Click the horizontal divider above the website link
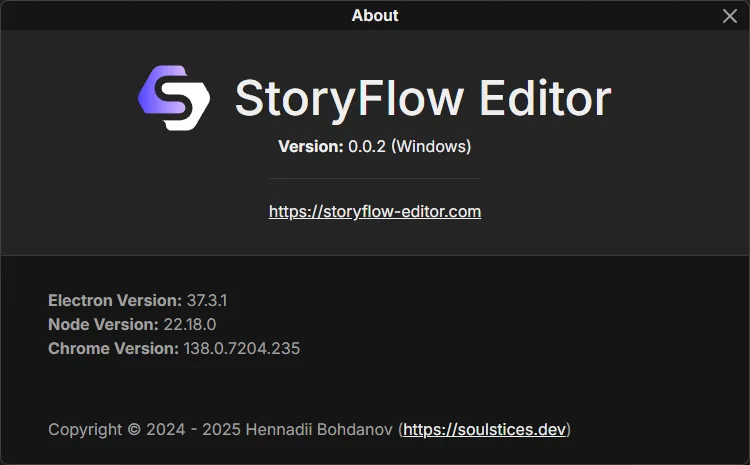This screenshot has height=465, width=750. pos(375,178)
